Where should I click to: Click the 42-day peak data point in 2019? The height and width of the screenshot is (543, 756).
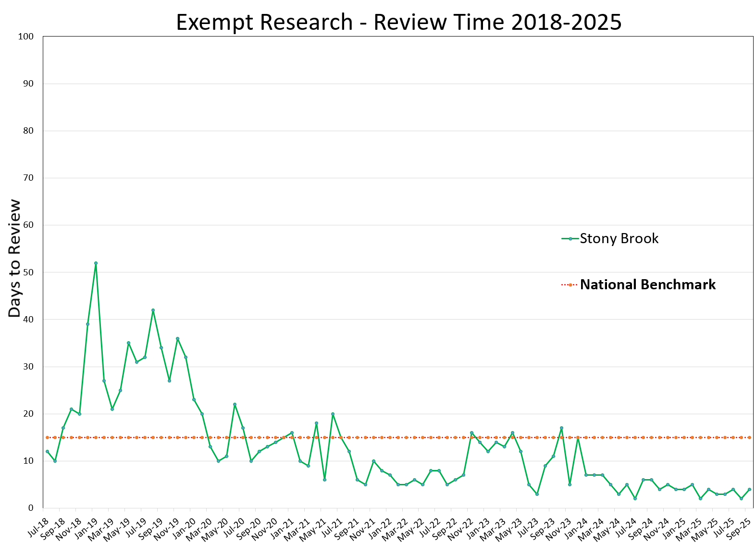tap(153, 310)
